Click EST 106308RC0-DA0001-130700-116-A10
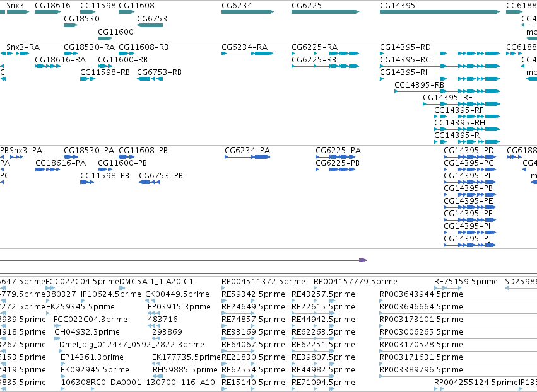 (138, 382)
